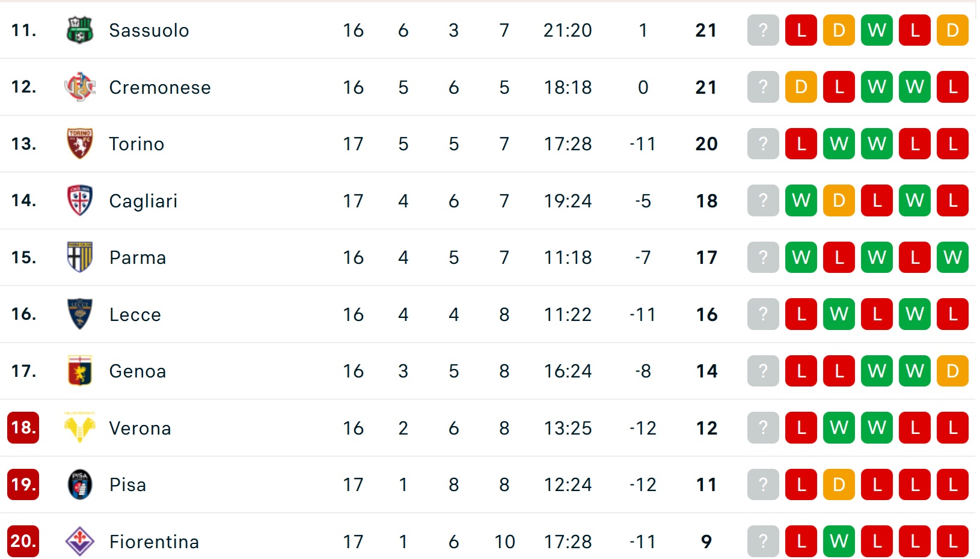Click the Sassuolo team name
Screen dimensions: 980x559
pos(149,30)
